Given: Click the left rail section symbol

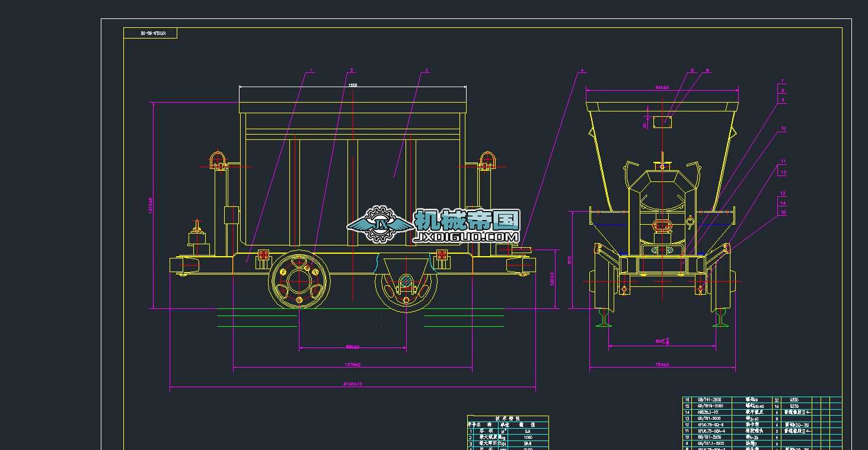Looking at the screenshot, I should coord(604,317).
